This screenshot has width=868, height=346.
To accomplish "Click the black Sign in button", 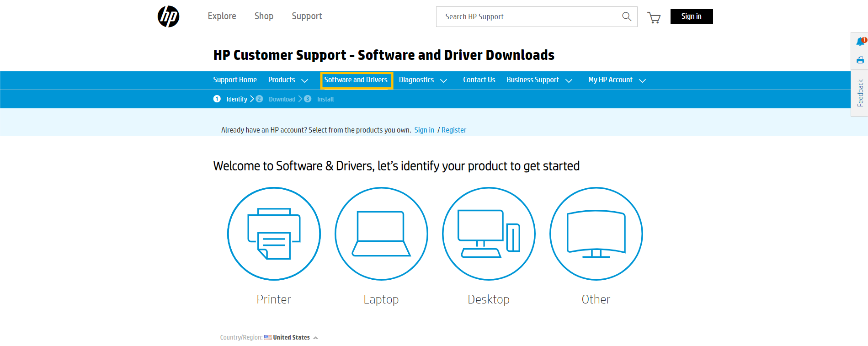I will point(692,16).
